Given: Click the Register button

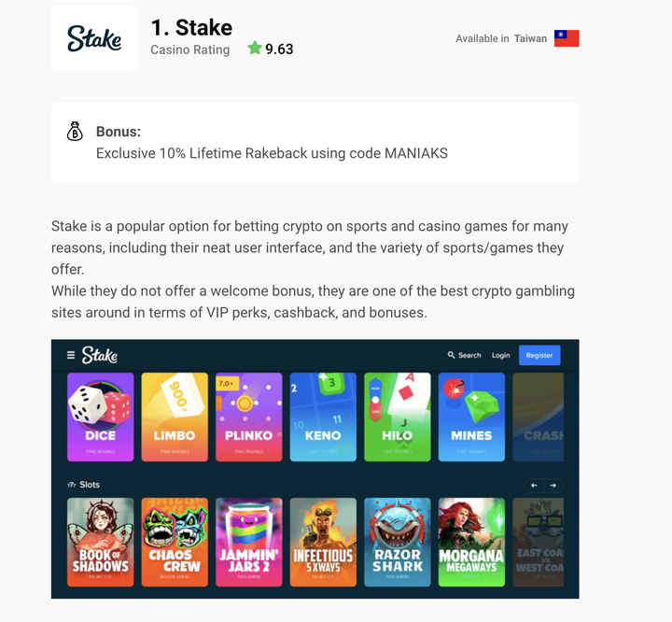Looking at the screenshot, I should (539, 355).
